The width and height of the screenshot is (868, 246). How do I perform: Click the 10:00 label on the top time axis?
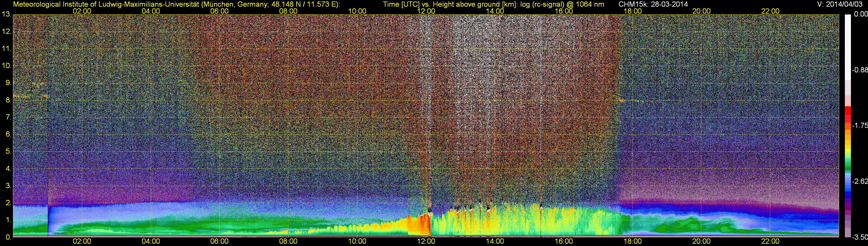point(357,11)
